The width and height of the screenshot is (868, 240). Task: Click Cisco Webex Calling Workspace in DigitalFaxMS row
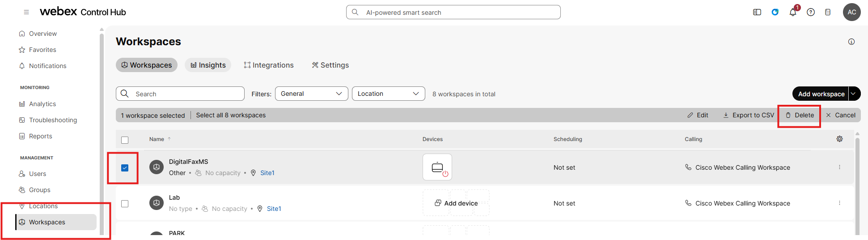pos(743,167)
